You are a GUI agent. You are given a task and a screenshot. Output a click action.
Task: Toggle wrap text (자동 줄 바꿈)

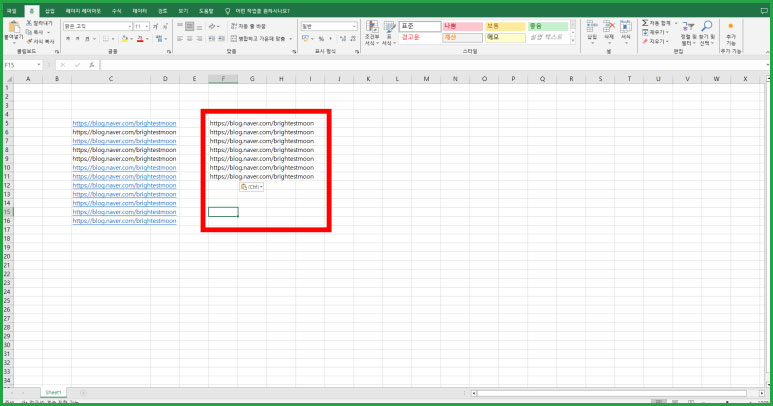click(248, 26)
